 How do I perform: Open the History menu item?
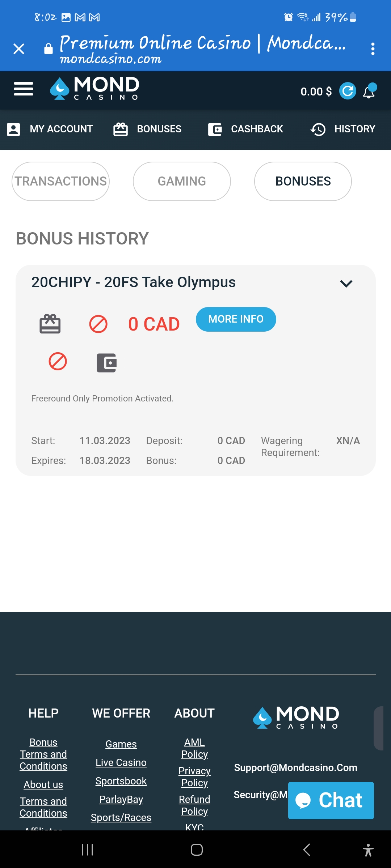pos(343,129)
